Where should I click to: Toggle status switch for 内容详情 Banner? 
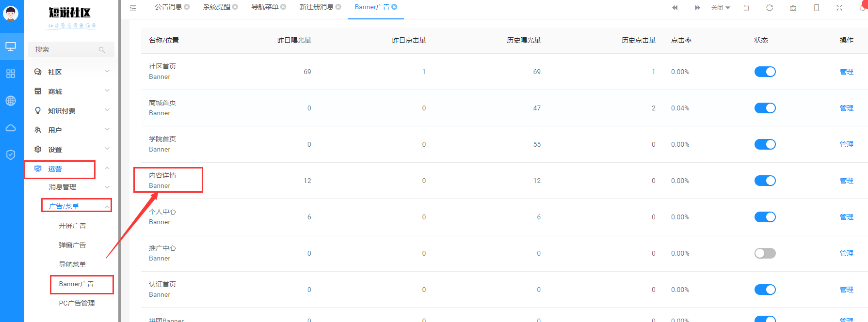[x=765, y=181]
